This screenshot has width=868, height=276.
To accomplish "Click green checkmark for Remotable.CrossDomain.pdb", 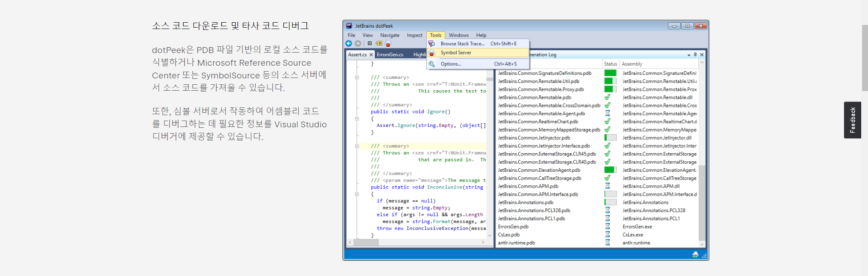I will point(607,106).
